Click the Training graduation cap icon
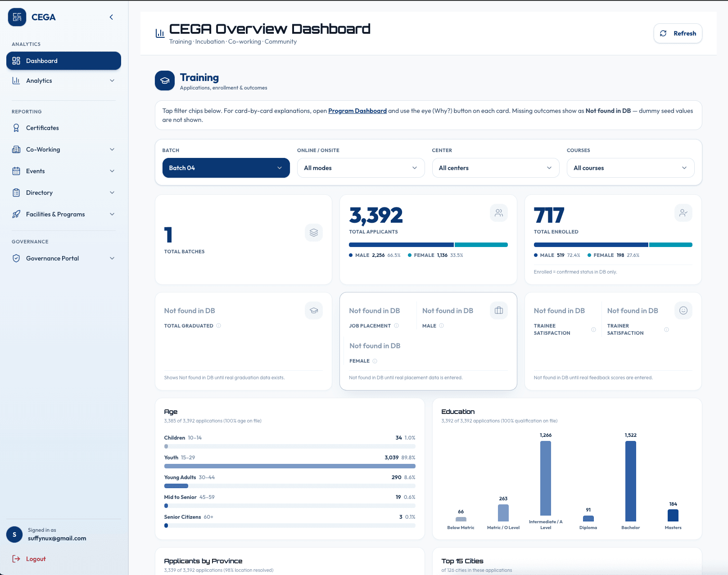 (165, 81)
